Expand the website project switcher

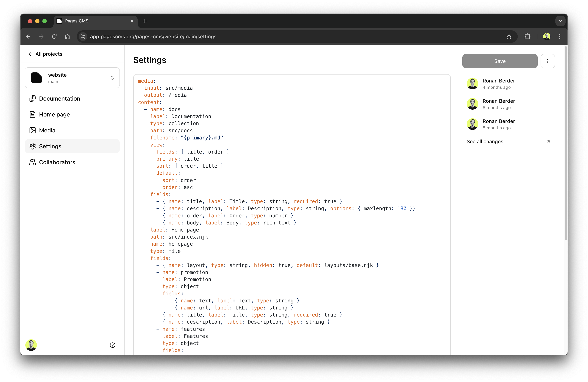(72, 78)
